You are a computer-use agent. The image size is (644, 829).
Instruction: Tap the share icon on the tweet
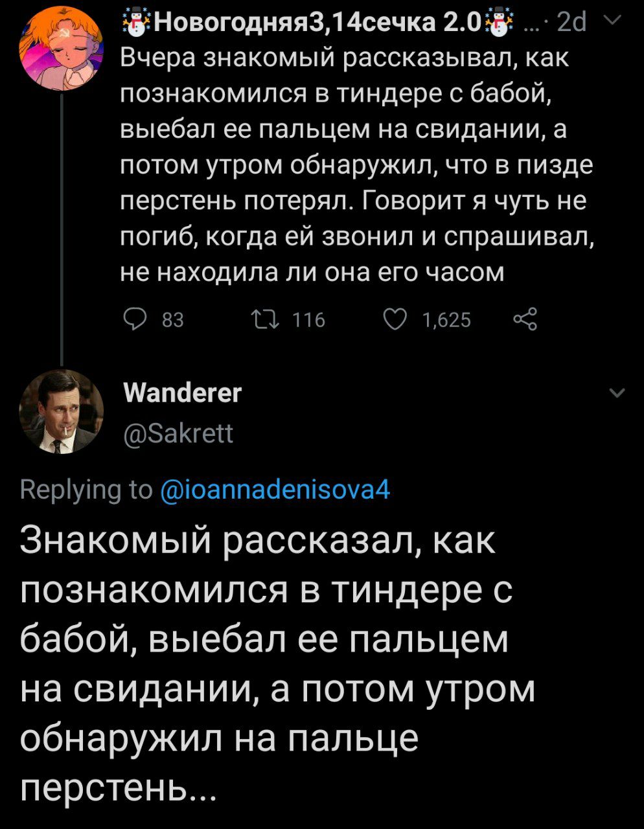[525, 319]
